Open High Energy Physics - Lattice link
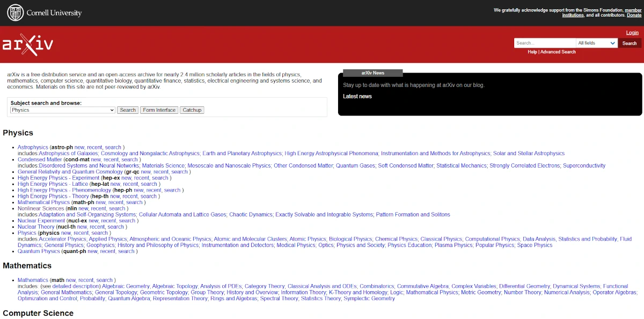 53,184
